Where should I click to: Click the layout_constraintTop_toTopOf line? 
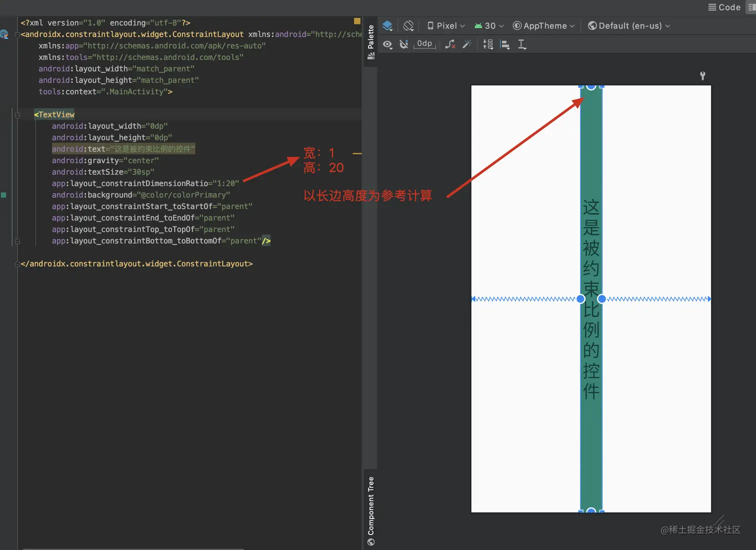(x=143, y=229)
